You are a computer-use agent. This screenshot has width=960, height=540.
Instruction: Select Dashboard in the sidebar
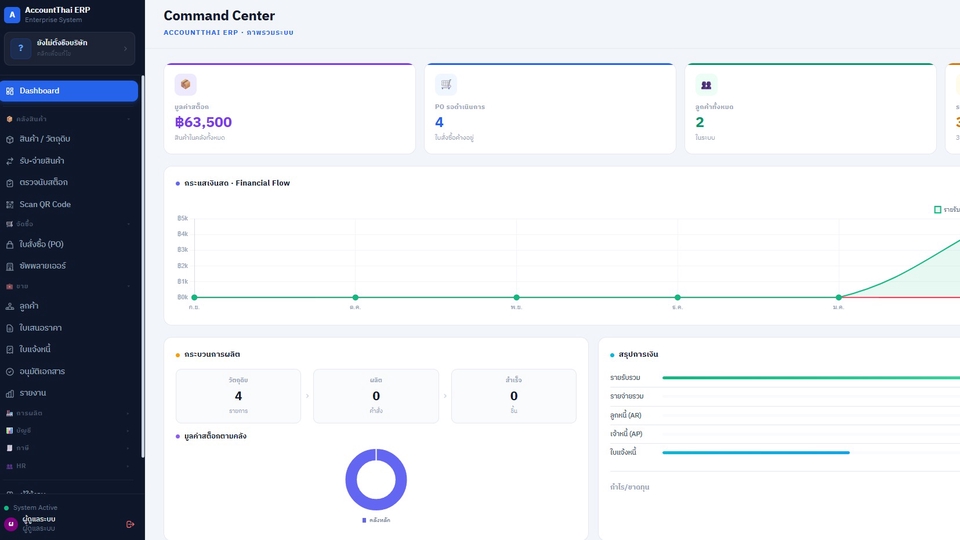tap(69, 91)
